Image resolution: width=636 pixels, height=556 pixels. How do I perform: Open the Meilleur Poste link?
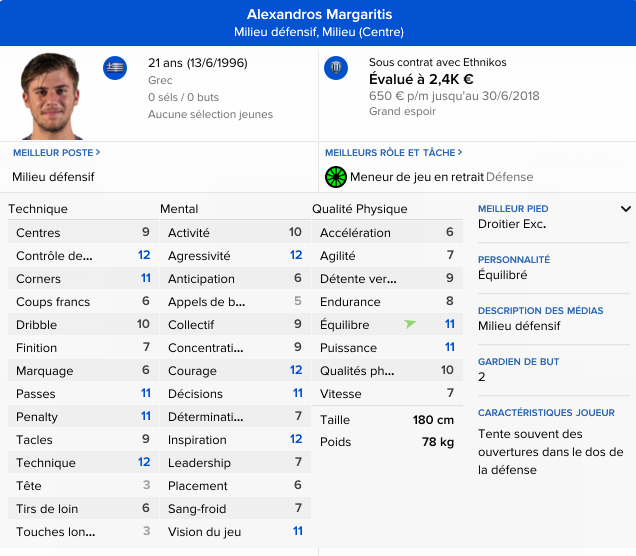coord(56,153)
